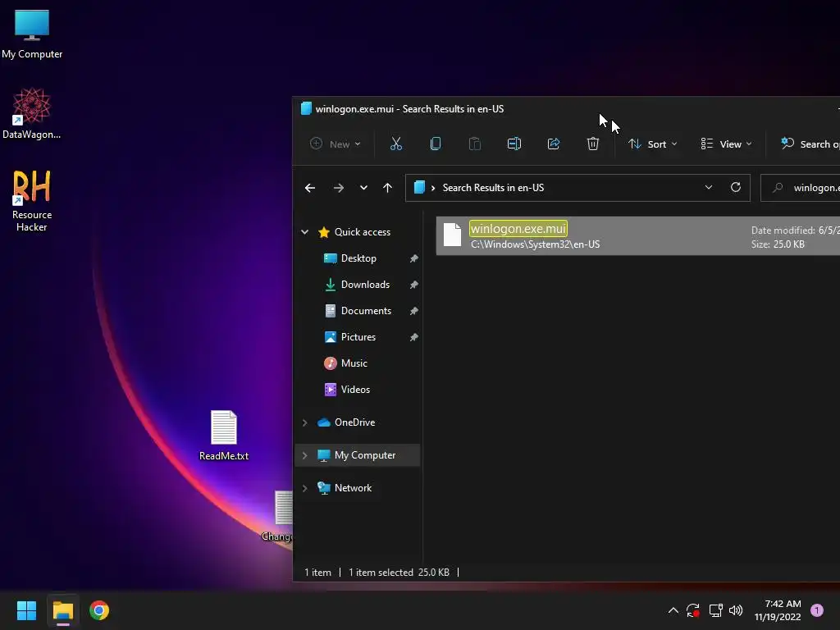Open DataWagon desktop shortcut
Viewport: 840px width, 630px height.
32,113
